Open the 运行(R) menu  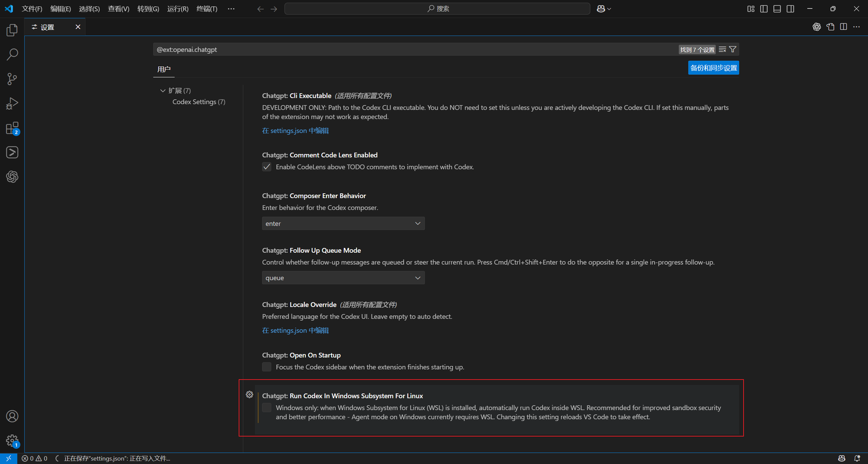pos(178,9)
